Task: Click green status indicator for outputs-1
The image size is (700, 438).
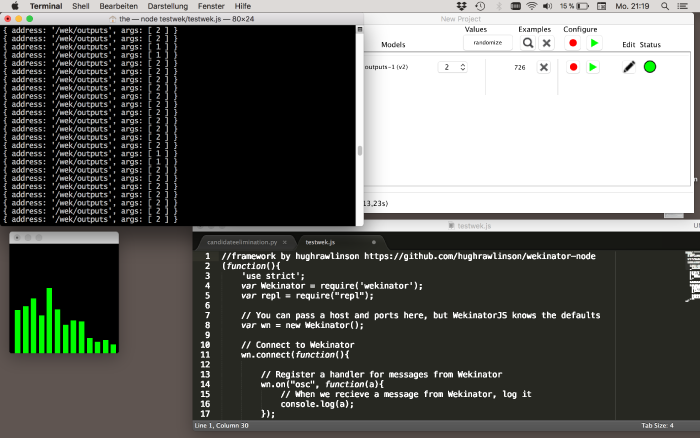Action: pos(650,67)
